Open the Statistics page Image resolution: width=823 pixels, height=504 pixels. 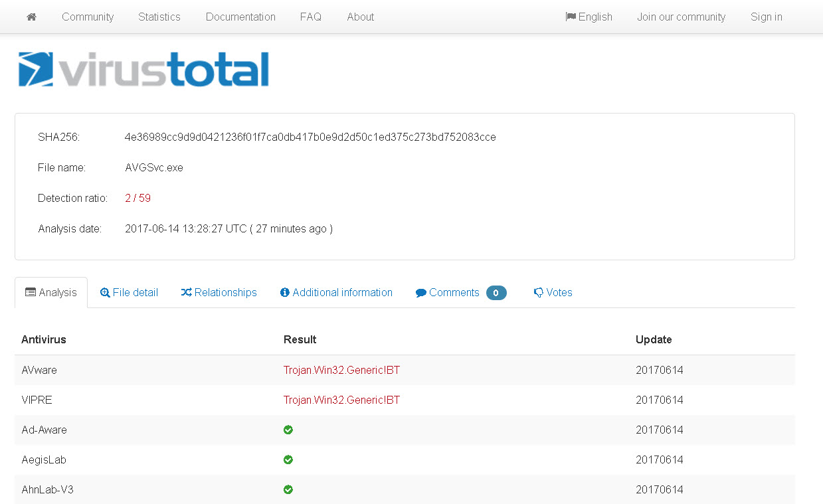click(159, 17)
